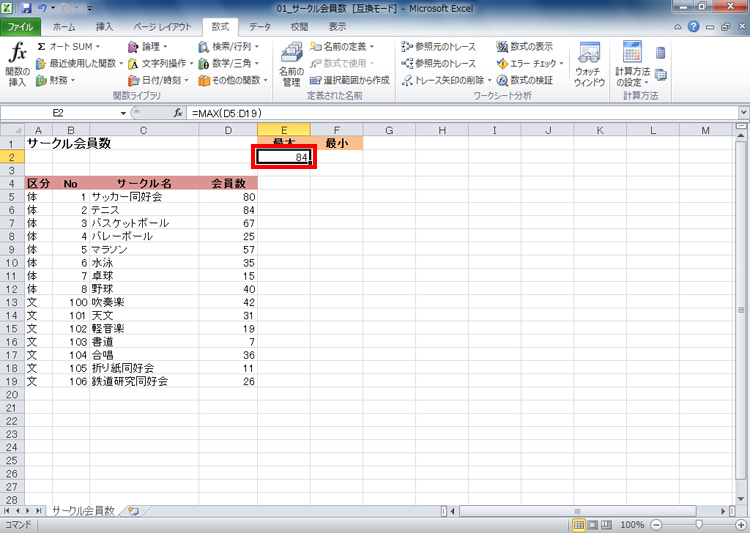Open the File (ファイル) tab
Viewport: 750px width, 533px height.
[x=20, y=27]
